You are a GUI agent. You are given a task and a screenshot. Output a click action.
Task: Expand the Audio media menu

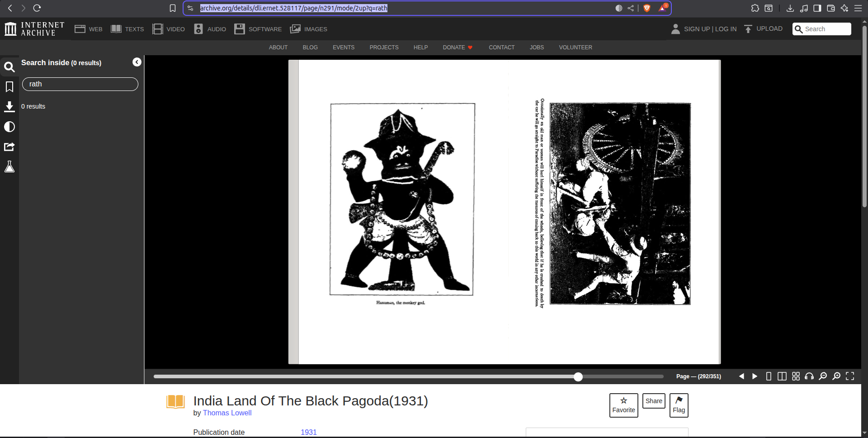(x=210, y=29)
